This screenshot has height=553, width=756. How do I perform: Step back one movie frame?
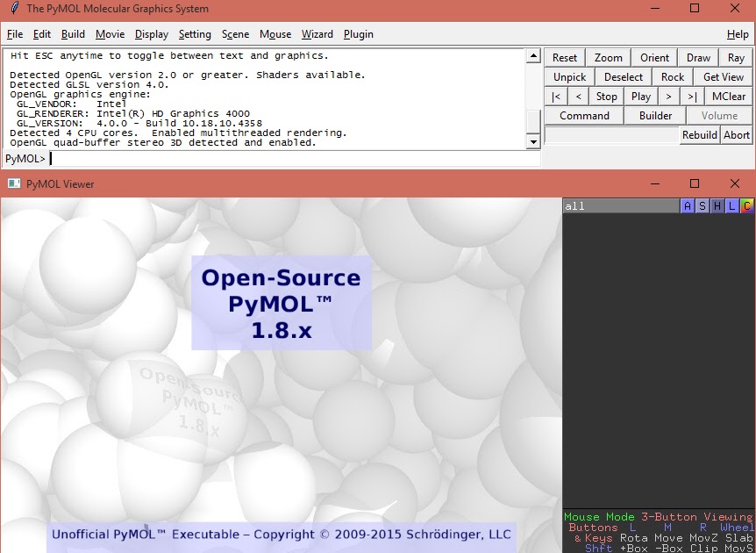(578, 97)
